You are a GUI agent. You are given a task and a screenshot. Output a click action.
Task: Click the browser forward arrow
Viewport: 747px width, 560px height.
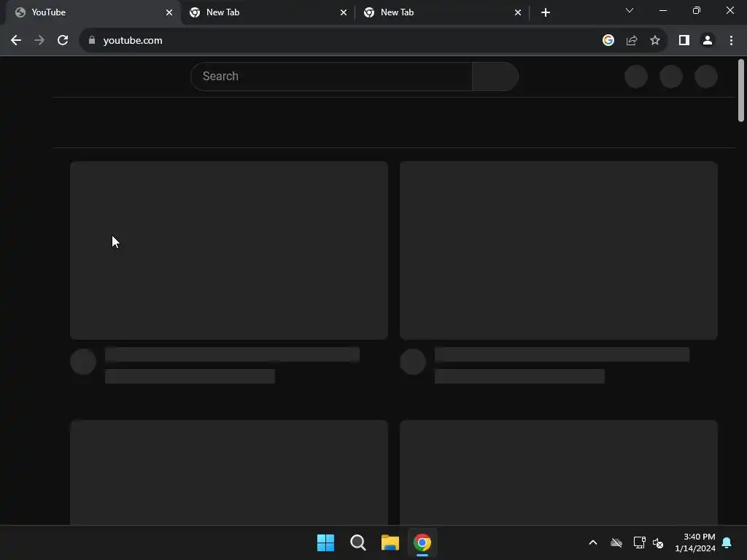point(39,41)
